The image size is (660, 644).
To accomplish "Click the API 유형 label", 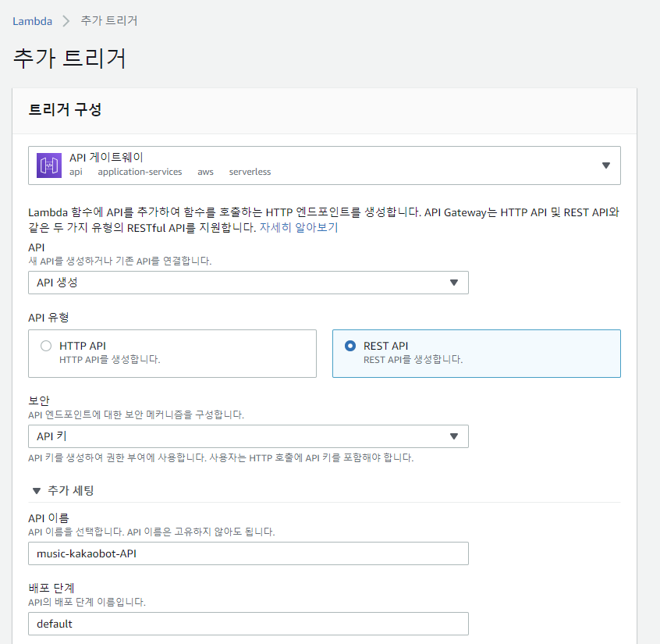I will point(48,318).
